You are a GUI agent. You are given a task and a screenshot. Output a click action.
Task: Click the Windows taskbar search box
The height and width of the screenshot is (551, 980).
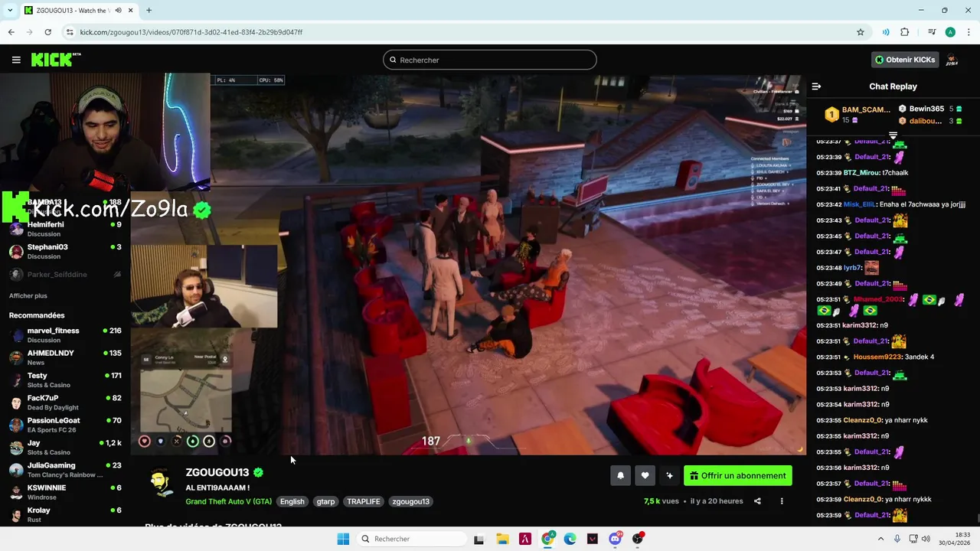[412, 539]
